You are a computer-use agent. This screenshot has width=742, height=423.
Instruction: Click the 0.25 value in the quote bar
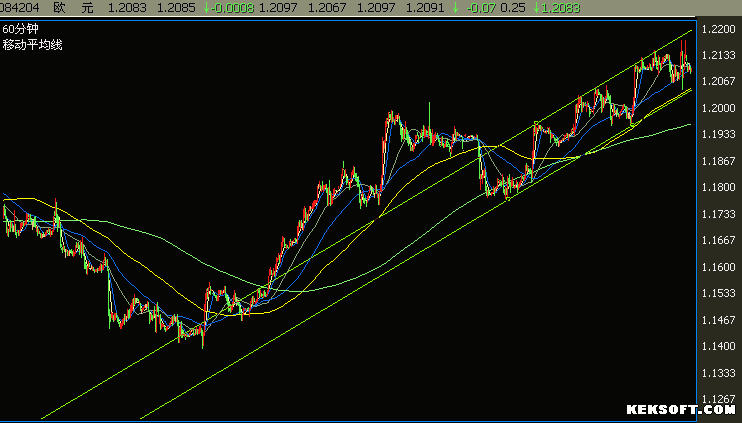[512, 8]
